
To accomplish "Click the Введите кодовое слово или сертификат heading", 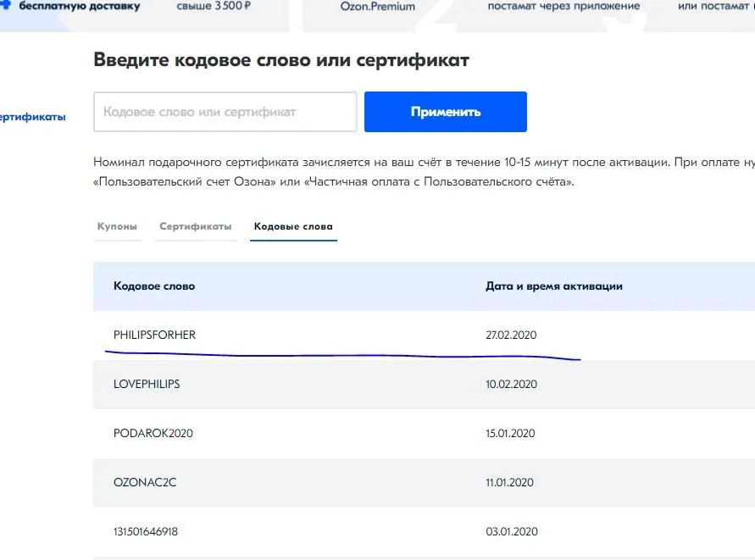I will point(281,60).
